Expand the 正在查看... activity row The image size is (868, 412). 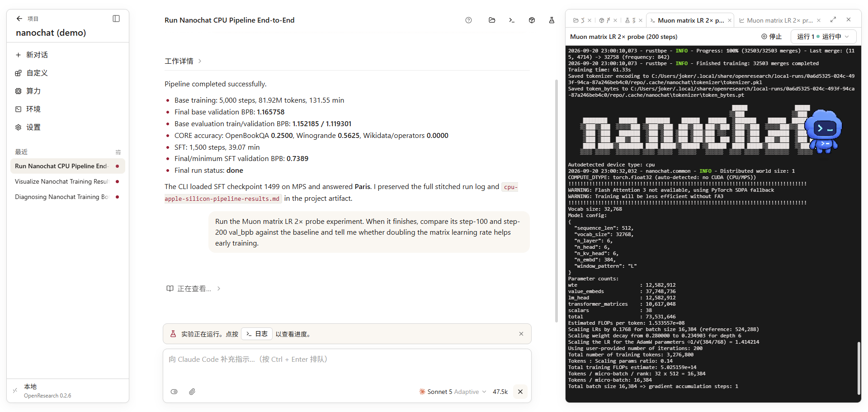pyautogui.click(x=193, y=289)
